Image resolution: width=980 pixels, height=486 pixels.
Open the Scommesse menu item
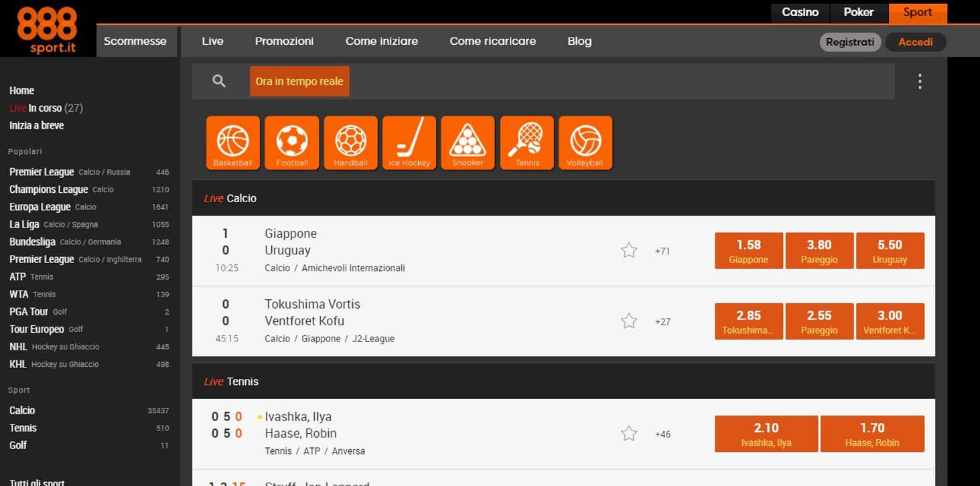[x=135, y=41]
